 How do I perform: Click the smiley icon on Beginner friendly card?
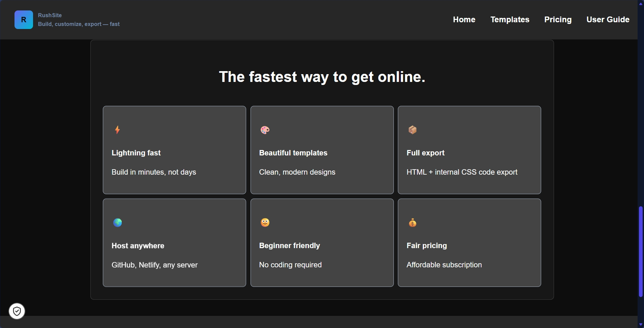click(265, 222)
